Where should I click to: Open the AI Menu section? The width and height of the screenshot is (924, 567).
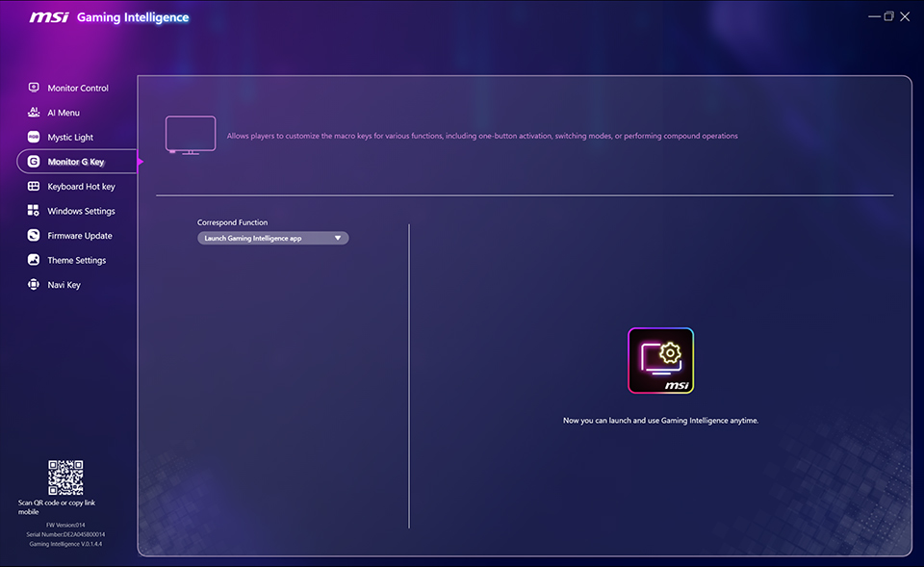coord(35,112)
